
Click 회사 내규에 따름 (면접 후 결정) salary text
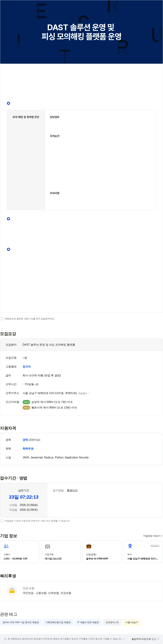(x=42, y=375)
